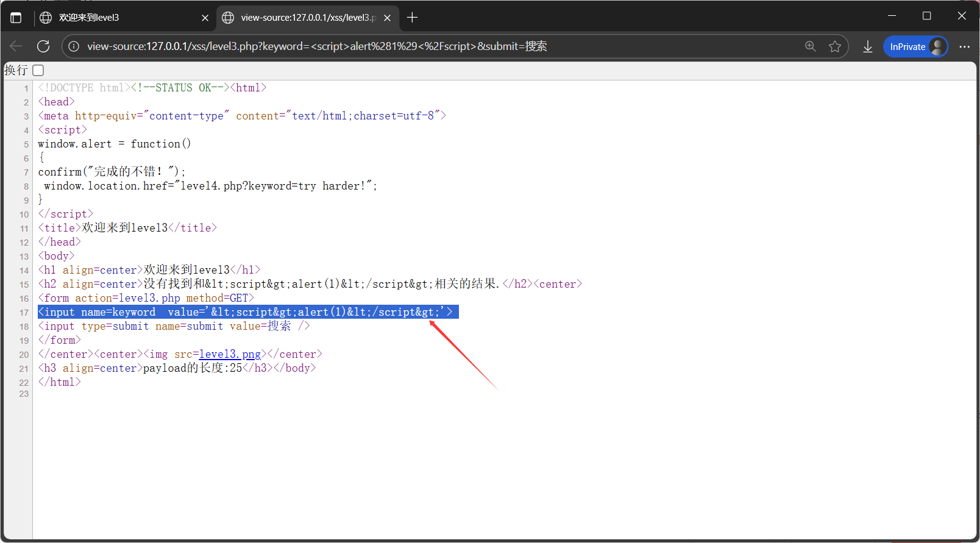980x543 pixels.
Task: Click line number 17 in gutter
Action: 24,313
